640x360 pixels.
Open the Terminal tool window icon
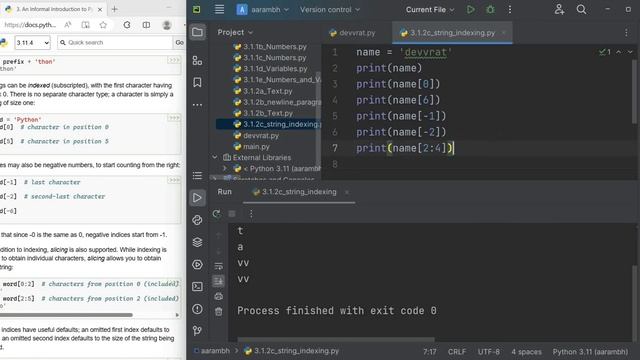197,287
